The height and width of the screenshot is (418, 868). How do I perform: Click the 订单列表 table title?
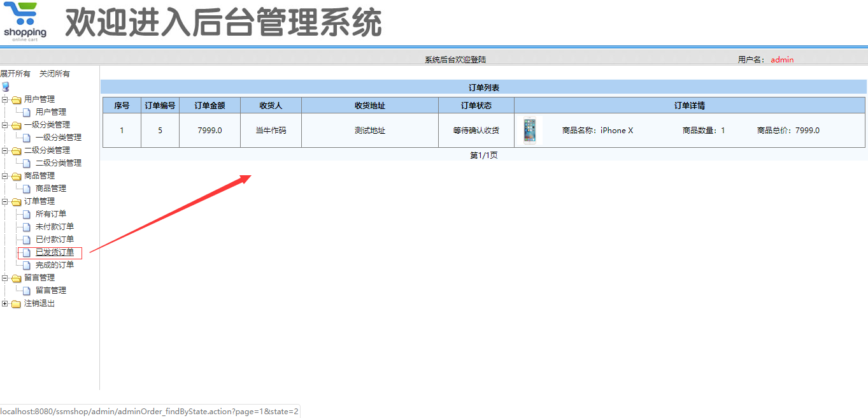(x=484, y=88)
